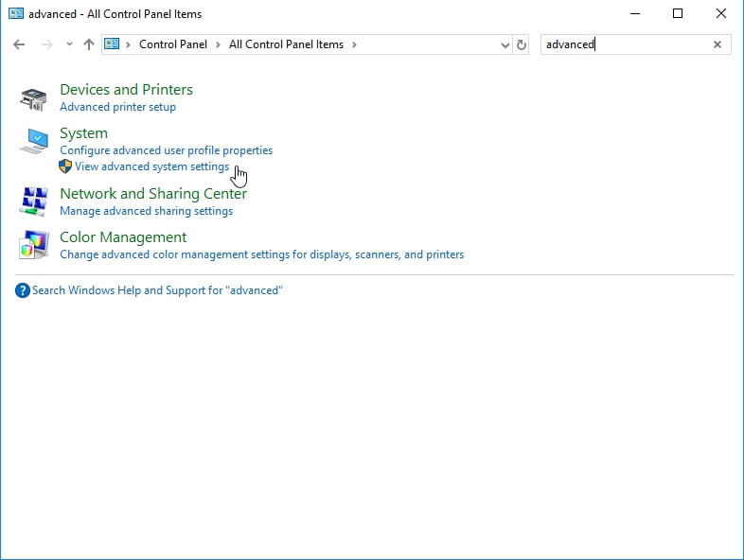Image resolution: width=744 pixels, height=560 pixels.
Task: Click the System computer icon
Action: point(33,142)
